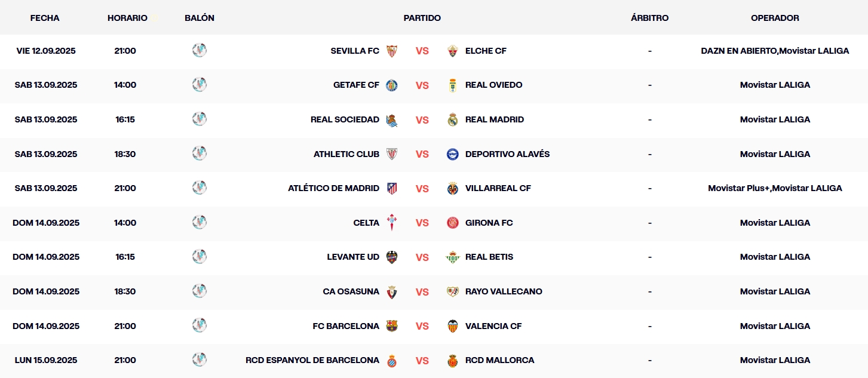This screenshot has height=378, width=868.
Task: Click the ÁRBITRO column header
Action: coord(649,18)
